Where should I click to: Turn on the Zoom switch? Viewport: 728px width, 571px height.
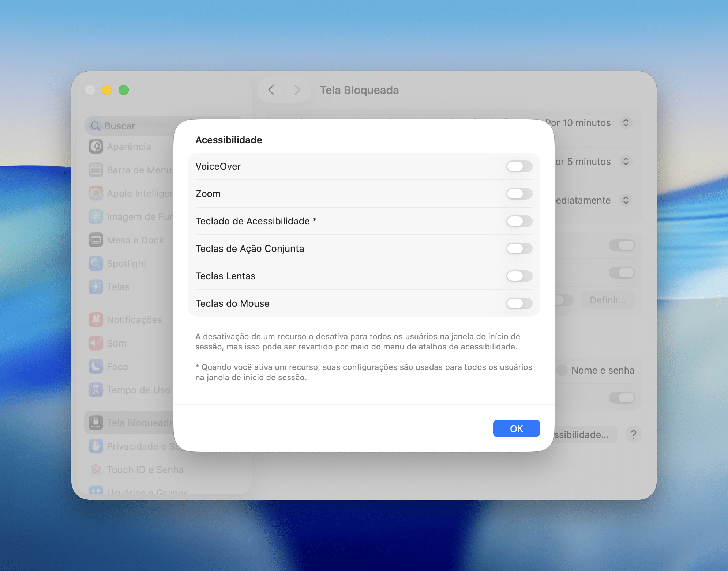[x=519, y=194]
